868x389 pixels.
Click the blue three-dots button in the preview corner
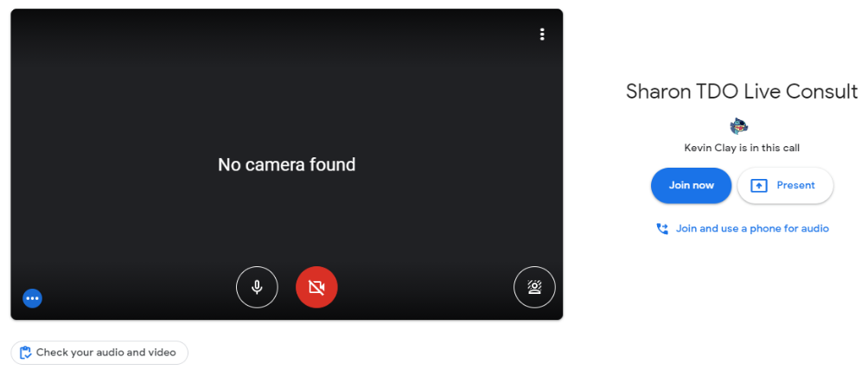pos(33,298)
